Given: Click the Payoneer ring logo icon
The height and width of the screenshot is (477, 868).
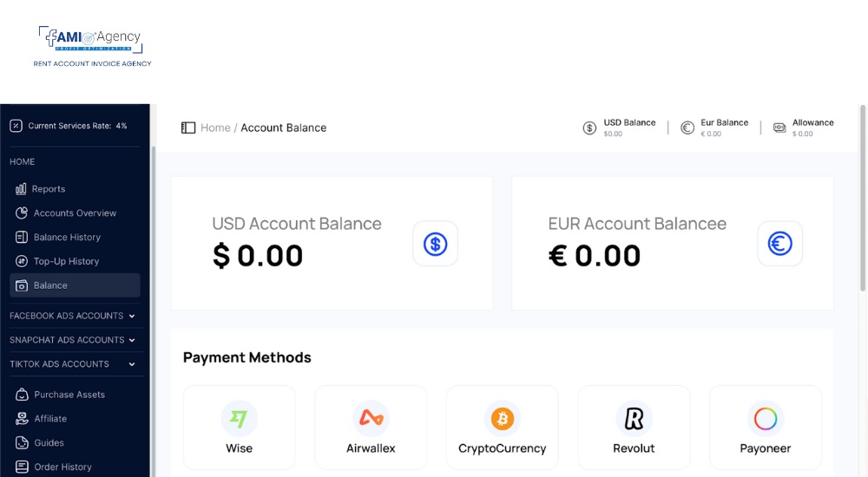Looking at the screenshot, I should point(766,418).
